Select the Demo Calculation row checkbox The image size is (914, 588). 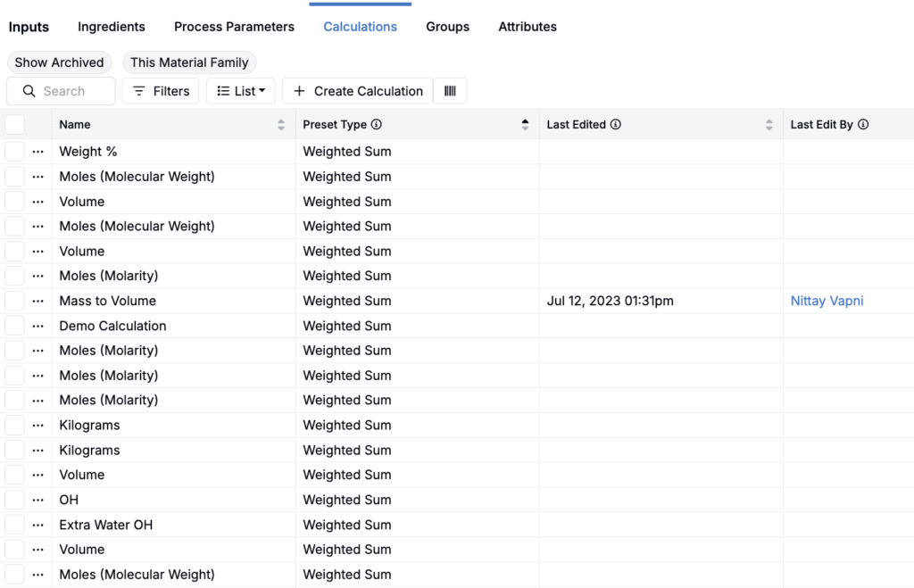pyautogui.click(x=15, y=327)
